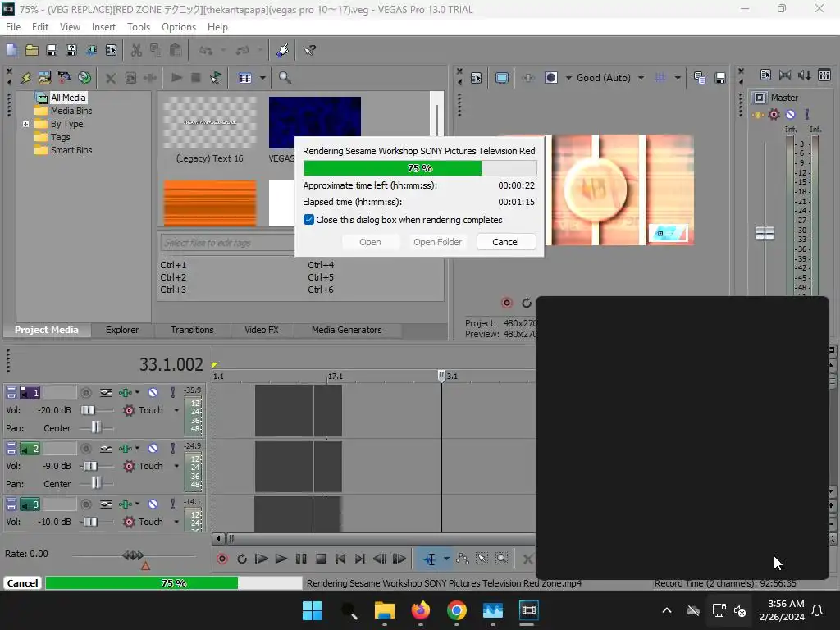Switch to the Explorer tab

point(122,330)
